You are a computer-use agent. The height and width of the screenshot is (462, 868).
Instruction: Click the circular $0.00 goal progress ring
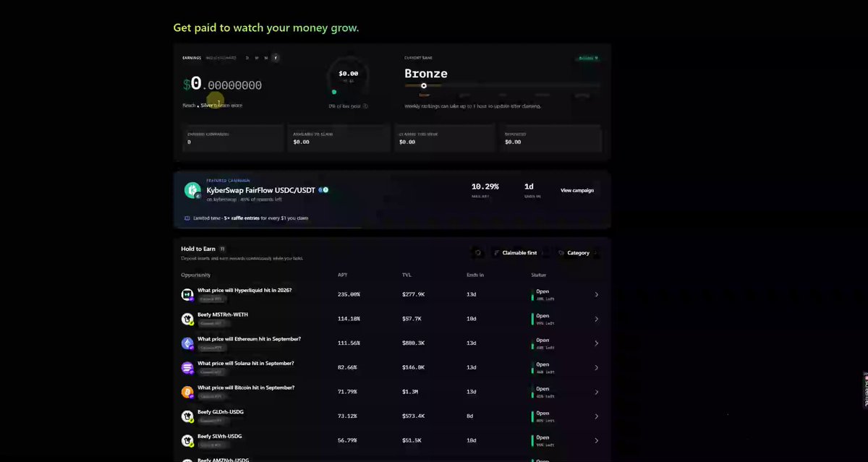(348, 74)
